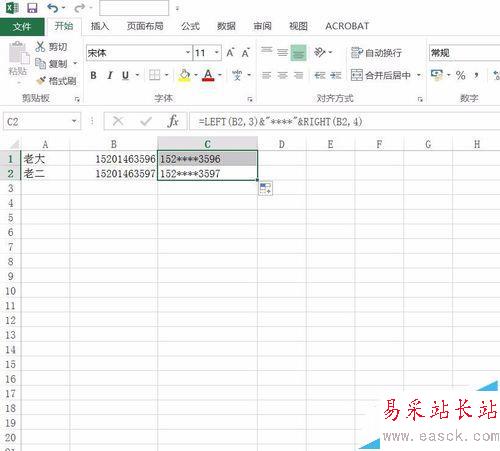The image size is (500, 451).
Task: Toggle underline formatting
Action: (125, 75)
